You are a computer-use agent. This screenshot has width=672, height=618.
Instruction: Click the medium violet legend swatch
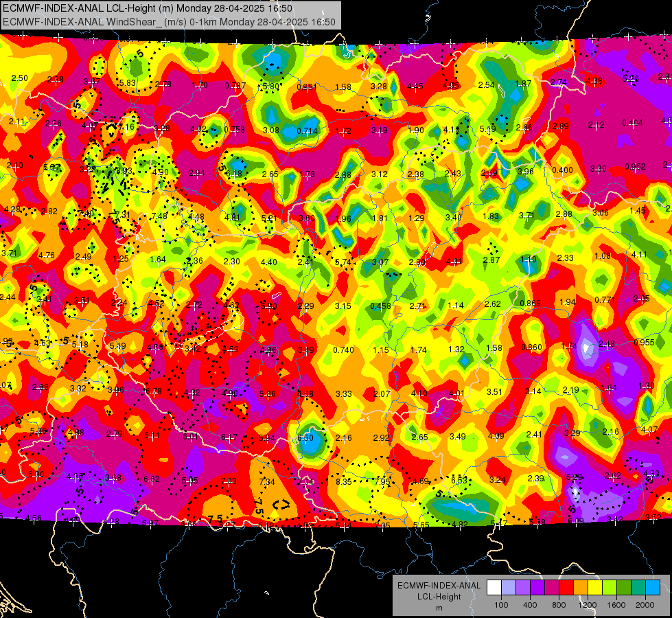(523, 588)
